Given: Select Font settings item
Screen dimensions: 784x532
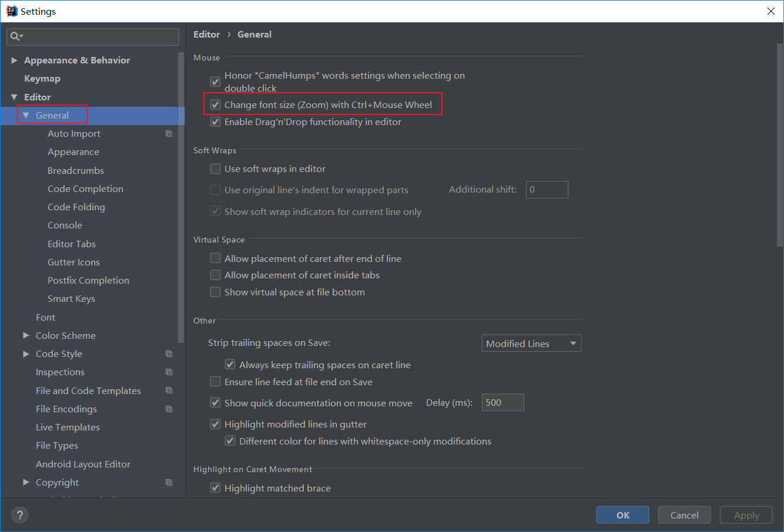Looking at the screenshot, I should [x=45, y=318].
